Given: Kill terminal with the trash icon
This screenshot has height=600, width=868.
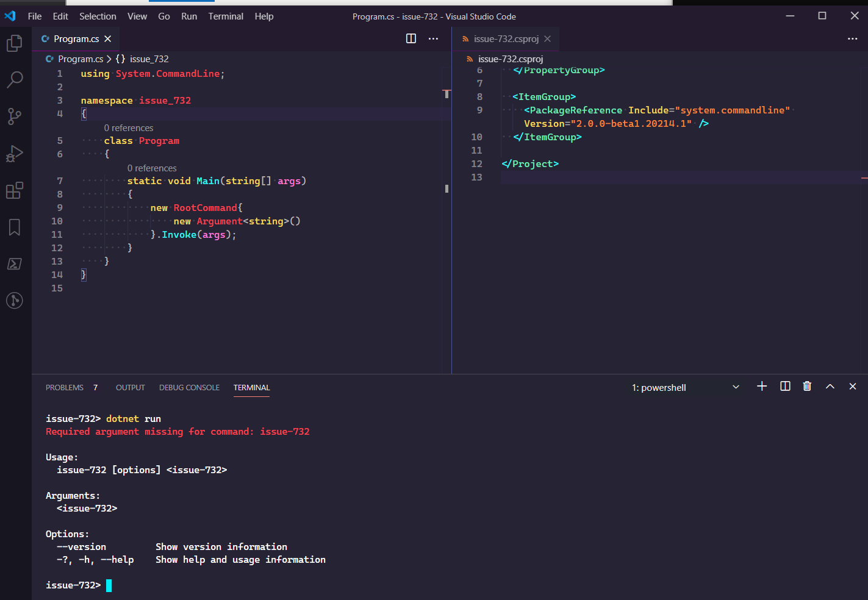Looking at the screenshot, I should pyautogui.click(x=807, y=386).
